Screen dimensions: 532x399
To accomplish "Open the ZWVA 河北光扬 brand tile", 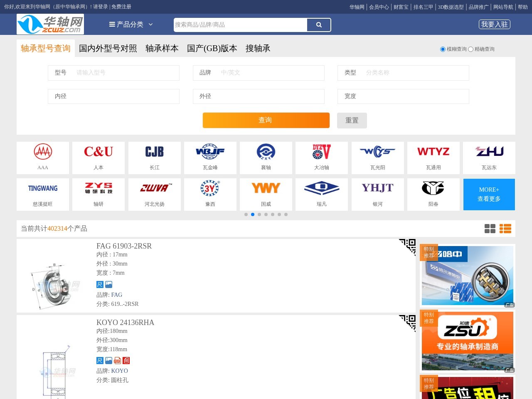I will click(x=155, y=195).
